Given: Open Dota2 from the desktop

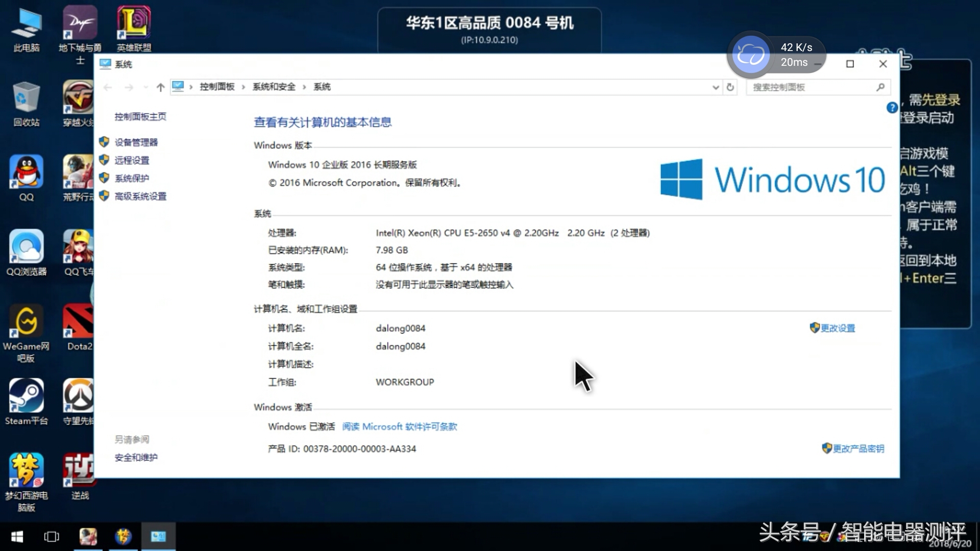Looking at the screenshot, I should tap(79, 321).
